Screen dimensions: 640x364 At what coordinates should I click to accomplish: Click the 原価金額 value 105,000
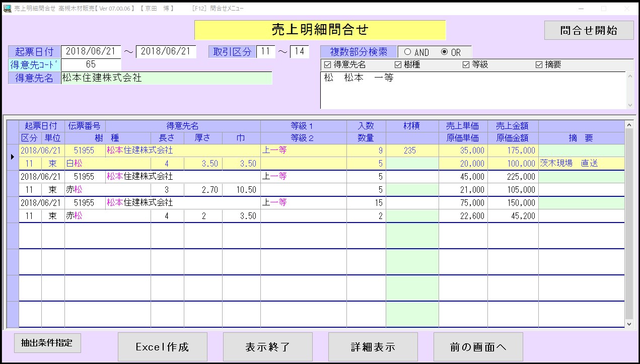click(513, 190)
